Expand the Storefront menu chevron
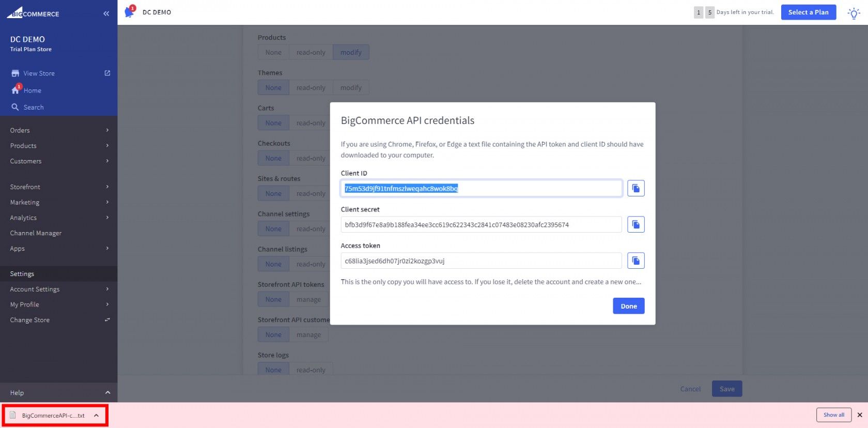The image size is (868, 428). pos(107,187)
